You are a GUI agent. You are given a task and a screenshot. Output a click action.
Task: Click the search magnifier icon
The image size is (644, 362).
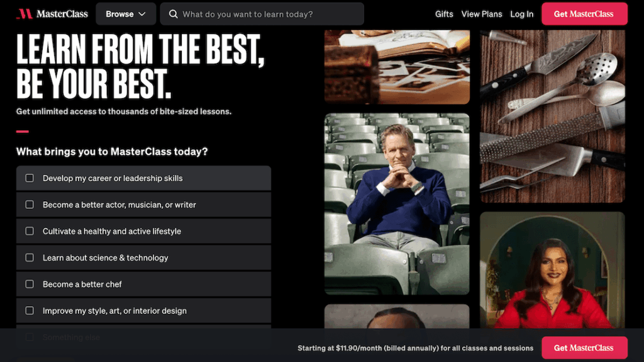(174, 14)
